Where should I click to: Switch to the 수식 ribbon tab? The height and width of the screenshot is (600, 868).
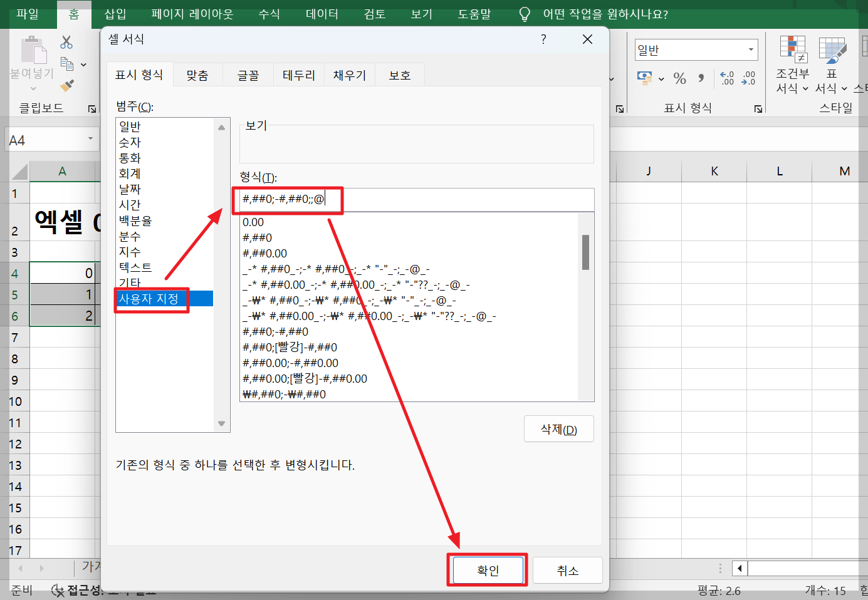pos(269,14)
